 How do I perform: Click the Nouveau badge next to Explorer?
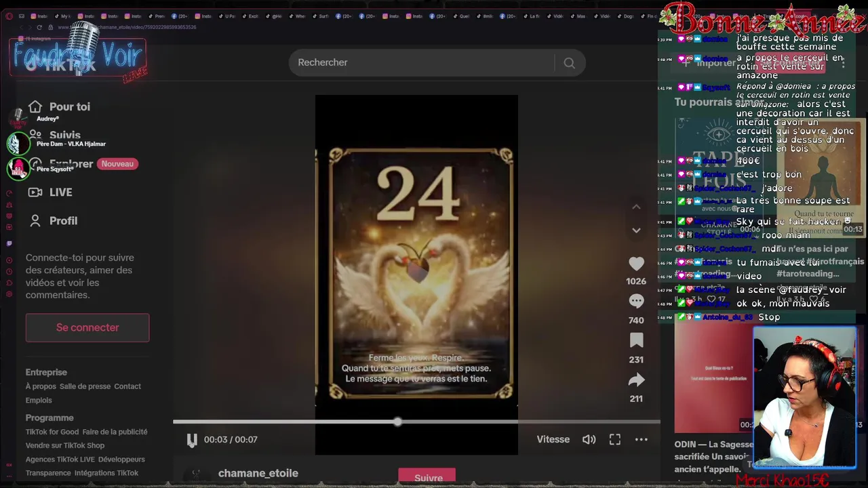(x=117, y=164)
